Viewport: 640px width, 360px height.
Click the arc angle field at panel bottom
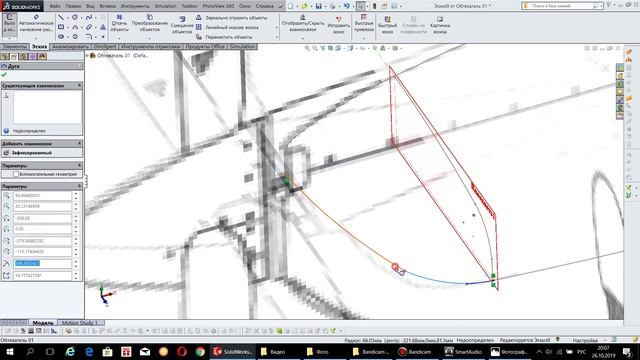pos(42,276)
